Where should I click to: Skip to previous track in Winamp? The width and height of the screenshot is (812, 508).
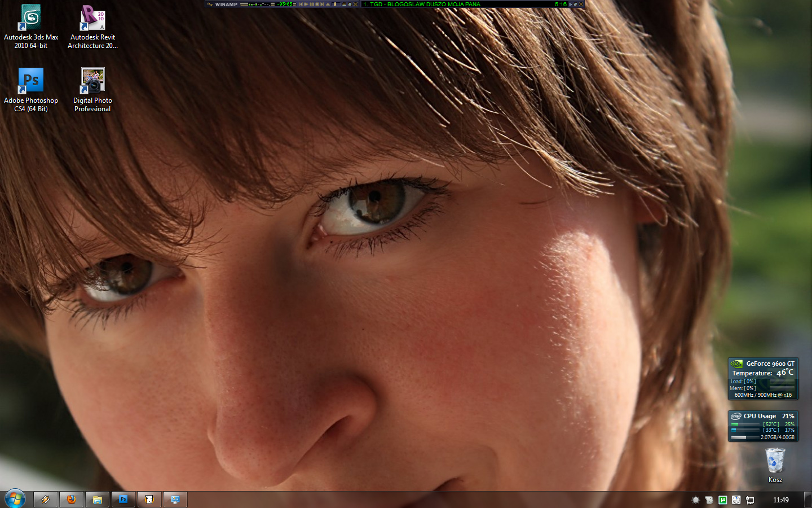click(301, 4)
